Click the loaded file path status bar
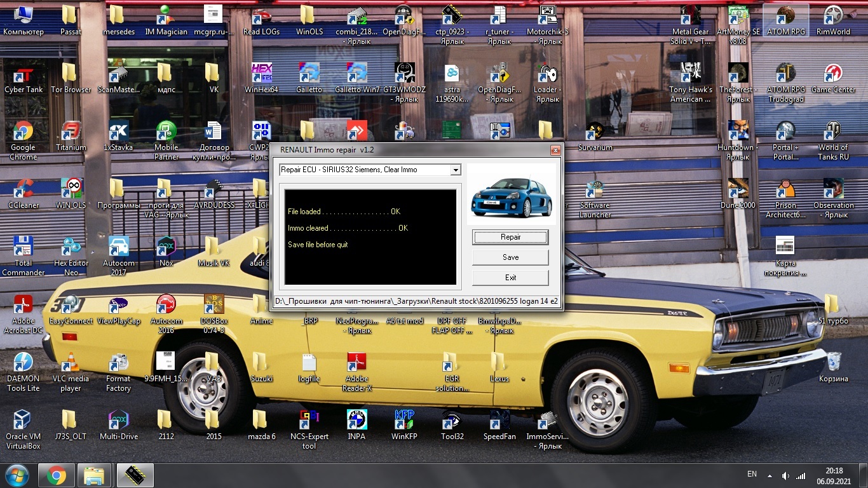 click(x=417, y=301)
